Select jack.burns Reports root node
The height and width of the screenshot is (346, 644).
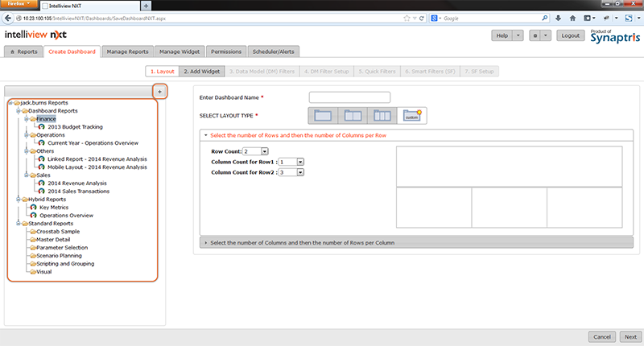(x=44, y=103)
